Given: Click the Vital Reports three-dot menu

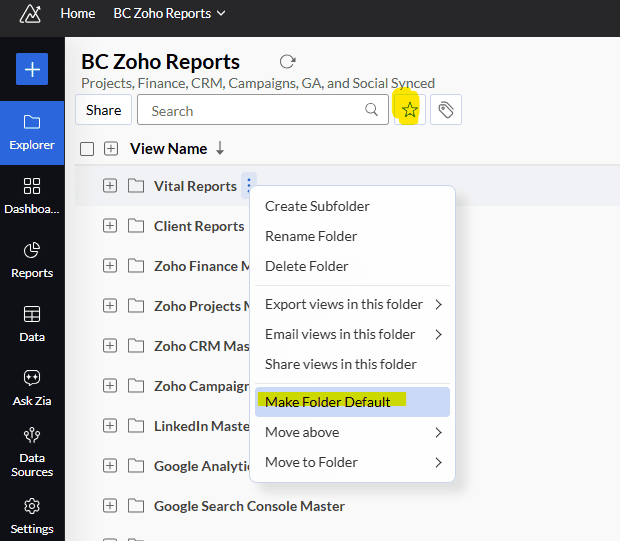Looking at the screenshot, I should coord(249,185).
